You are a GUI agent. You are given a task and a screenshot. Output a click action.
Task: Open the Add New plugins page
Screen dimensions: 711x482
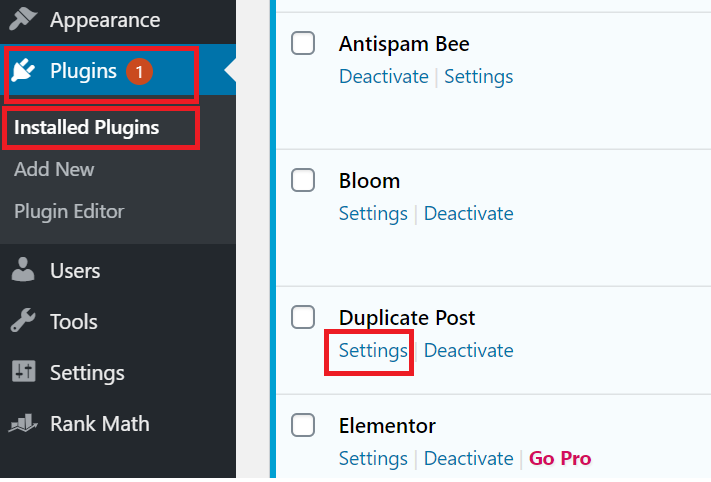point(54,169)
